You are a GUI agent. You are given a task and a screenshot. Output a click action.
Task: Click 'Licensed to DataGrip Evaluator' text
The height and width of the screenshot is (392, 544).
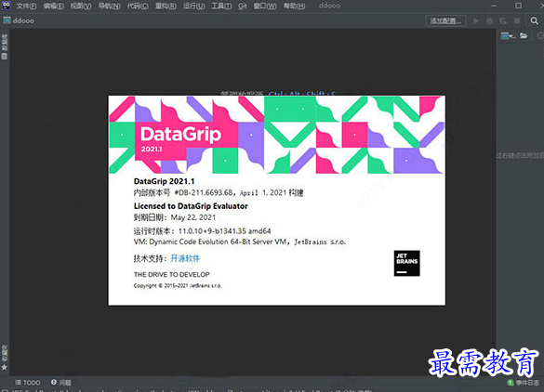point(191,206)
